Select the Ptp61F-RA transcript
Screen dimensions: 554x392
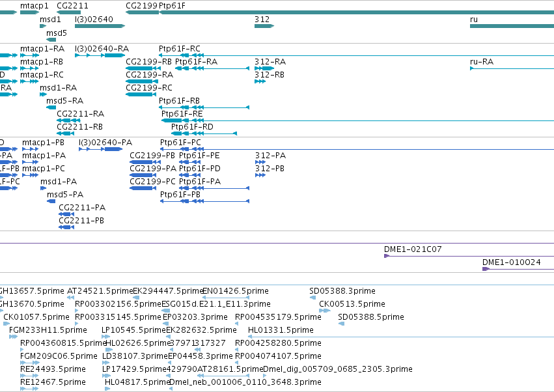click(x=212, y=68)
